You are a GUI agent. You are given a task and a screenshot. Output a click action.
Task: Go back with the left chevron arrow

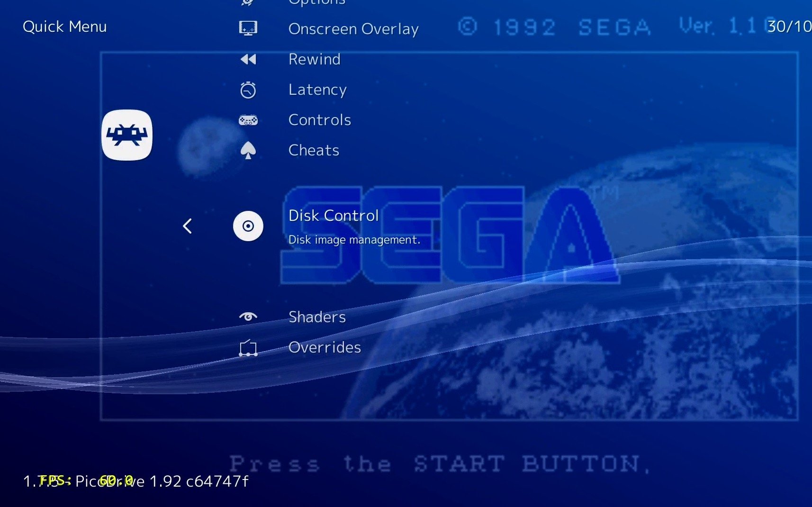[x=188, y=226]
